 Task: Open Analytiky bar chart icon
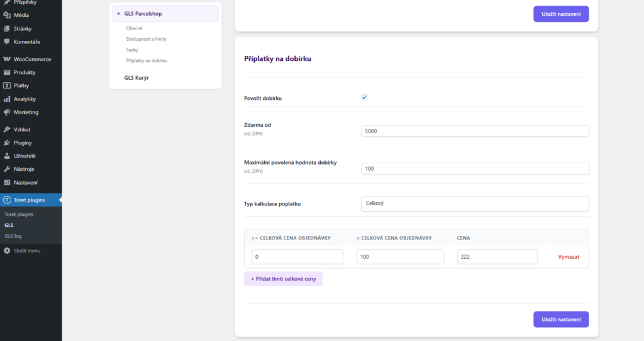(7, 99)
